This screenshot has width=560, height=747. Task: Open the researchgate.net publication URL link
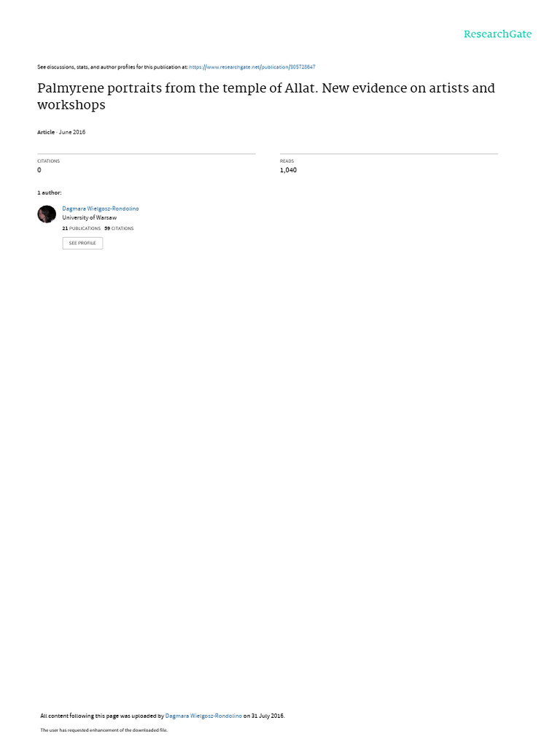pos(252,67)
